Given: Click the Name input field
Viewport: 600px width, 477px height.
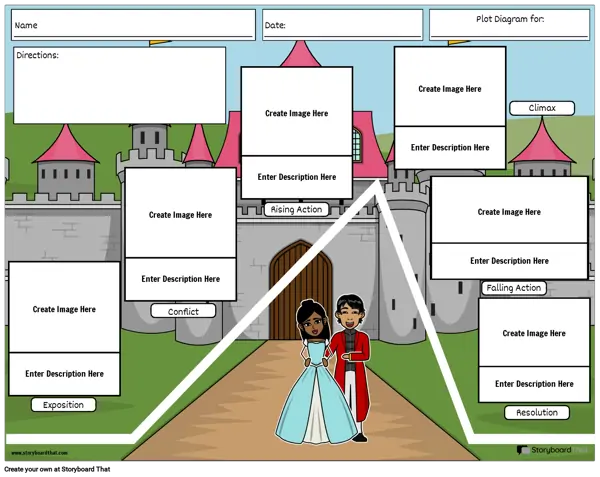Looking at the screenshot, I should pos(133,25).
